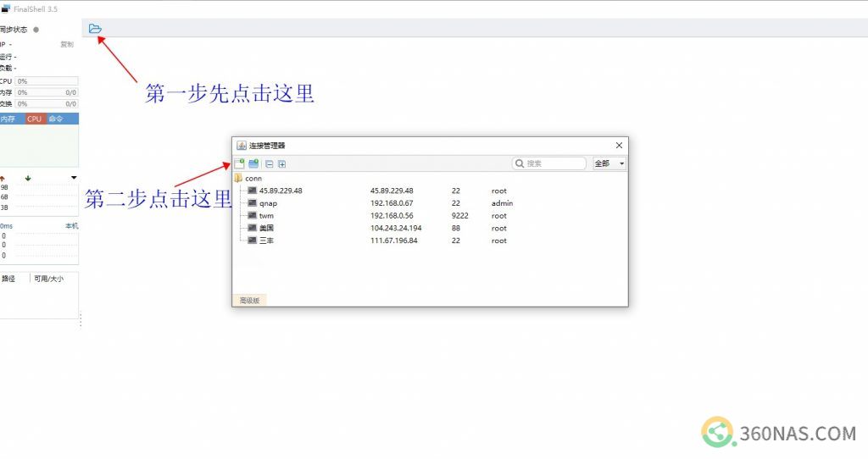Click the 本机 link in ping panel
This screenshot has width=868, height=459.
(x=71, y=225)
